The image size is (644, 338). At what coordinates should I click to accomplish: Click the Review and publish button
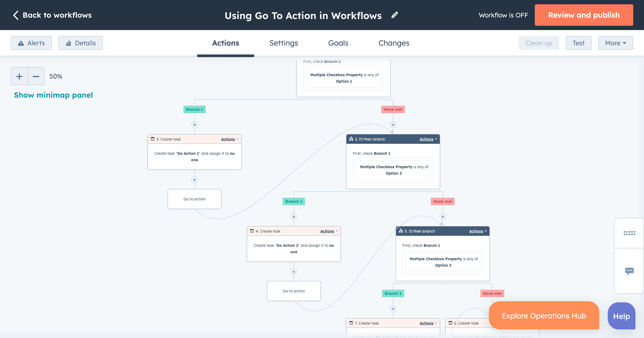[584, 15]
